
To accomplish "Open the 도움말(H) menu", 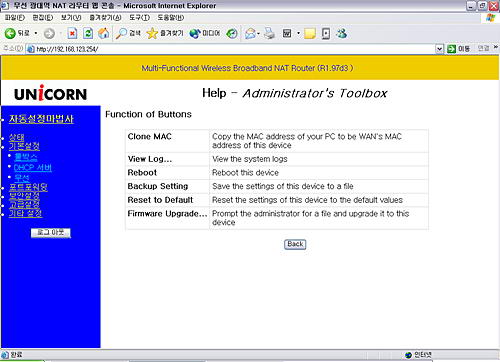I will (x=171, y=18).
